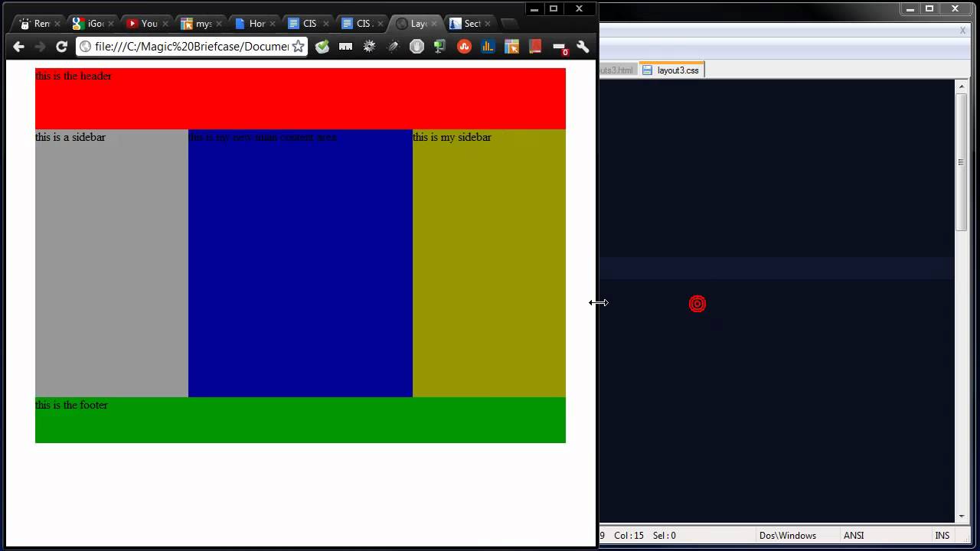Click the file:/// address bar field
980x551 pixels.
pyautogui.click(x=191, y=47)
